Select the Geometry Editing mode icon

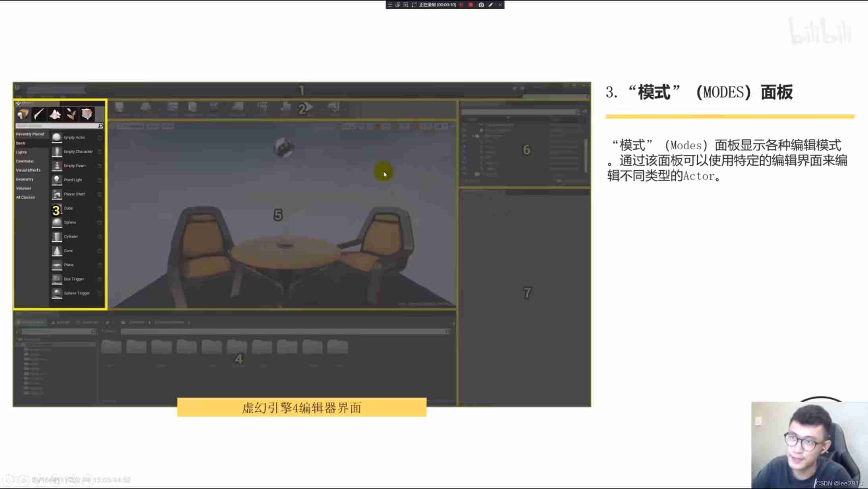tap(87, 114)
